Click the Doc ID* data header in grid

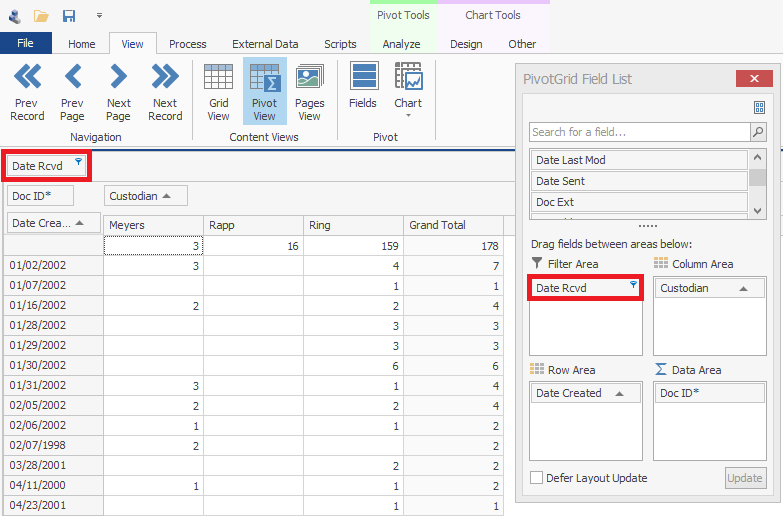pyautogui.click(x=40, y=196)
